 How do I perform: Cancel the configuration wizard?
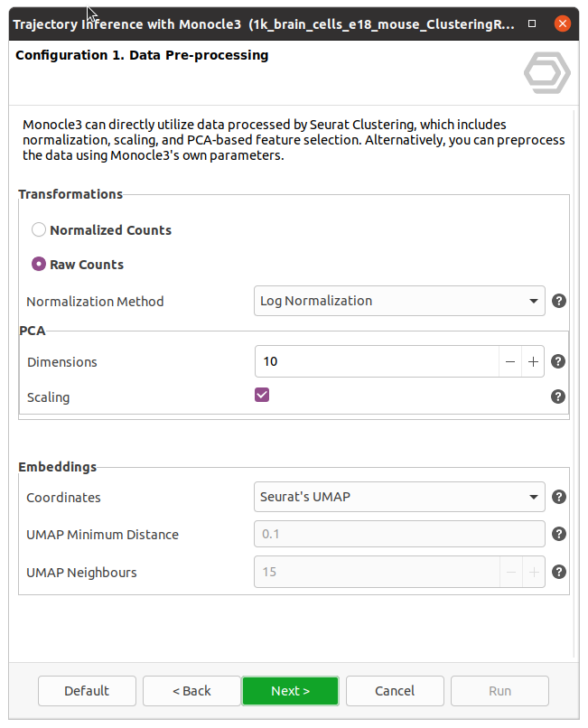click(395, 691)
